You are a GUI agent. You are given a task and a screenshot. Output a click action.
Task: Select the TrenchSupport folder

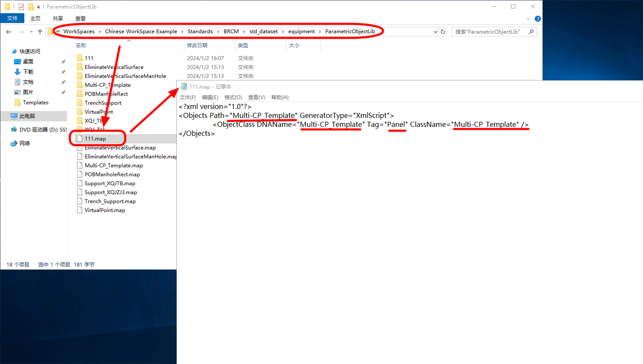(103, 103)
